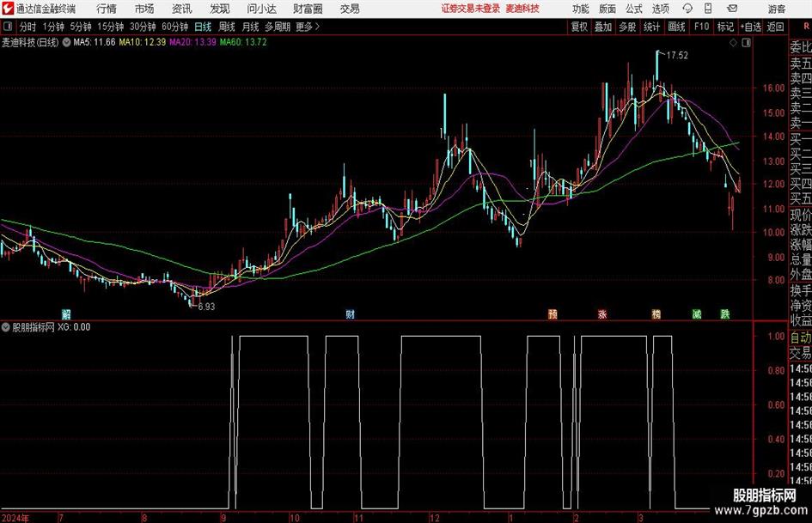Switch to 1分钟 period tab
The width and height of the screenshot is (812, 523).
click(x=52, y=27)
